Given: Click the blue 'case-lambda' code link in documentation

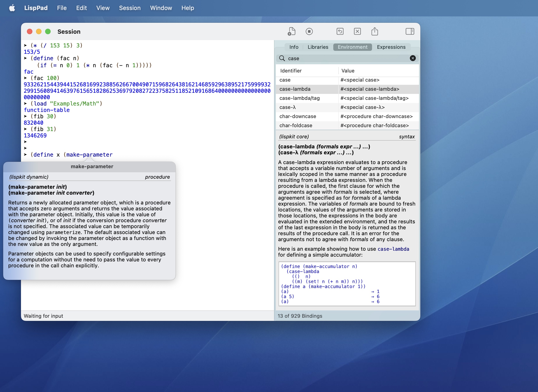Looking at the screenshot, I should 393,249.
